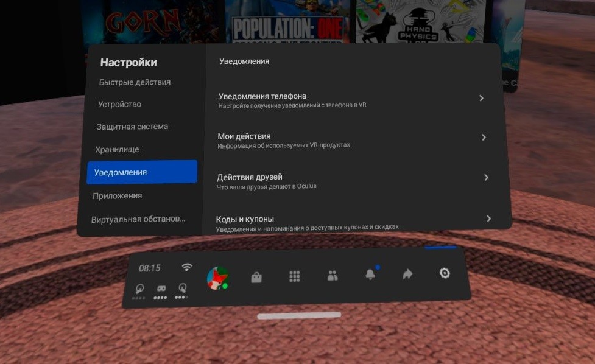Open the Store shopping bag icon
Viewport: 595px width, 364px height.
tap(256, 277)
